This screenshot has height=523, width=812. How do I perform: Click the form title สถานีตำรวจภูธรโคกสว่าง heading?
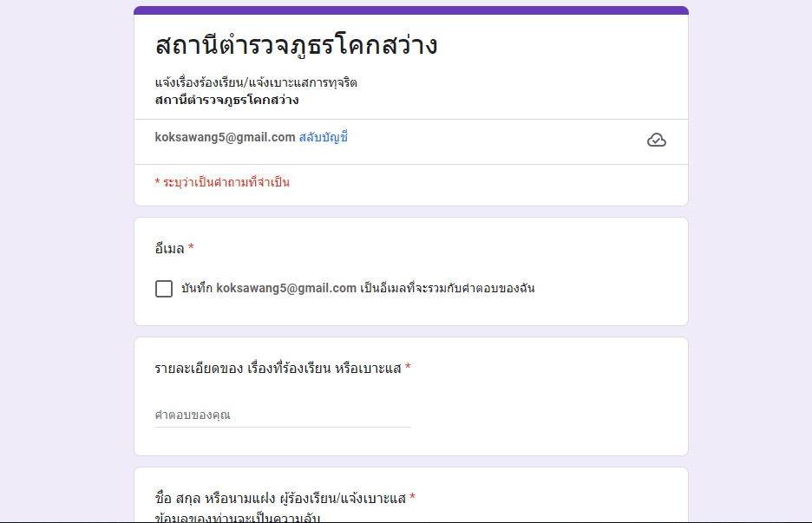[296, 46]
